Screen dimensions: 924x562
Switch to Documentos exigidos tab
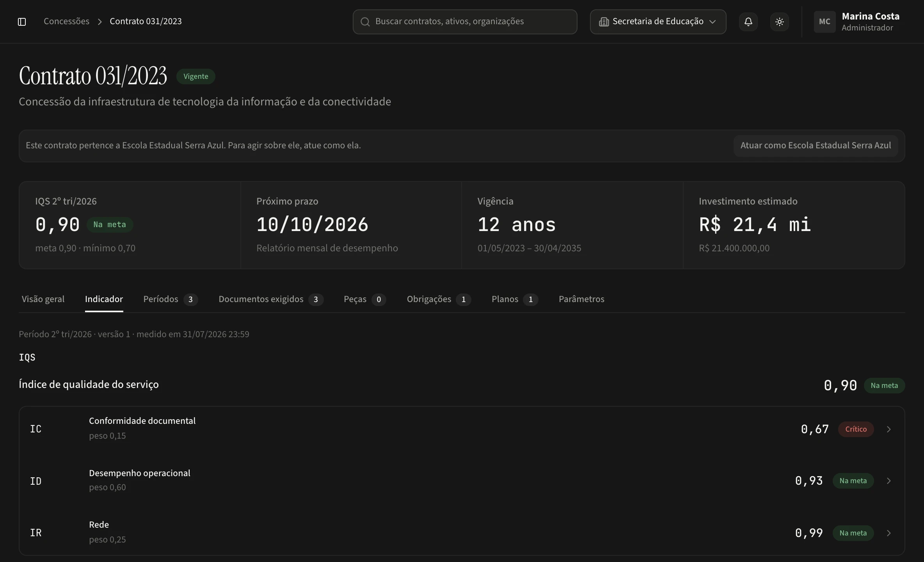[x=271, y=299]
